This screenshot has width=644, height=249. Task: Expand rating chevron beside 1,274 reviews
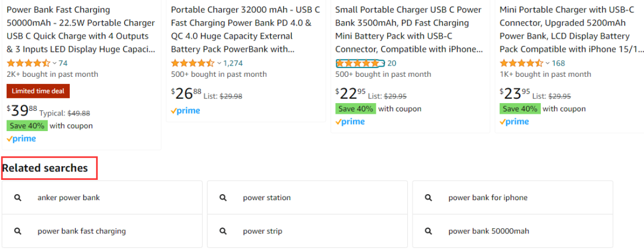click(219, 63)
